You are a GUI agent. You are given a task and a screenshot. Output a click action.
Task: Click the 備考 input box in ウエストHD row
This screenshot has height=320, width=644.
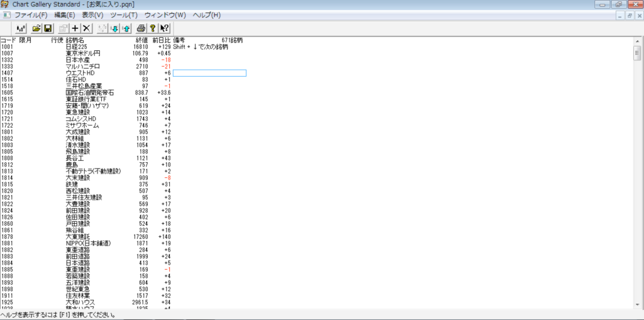coord(209,73)
